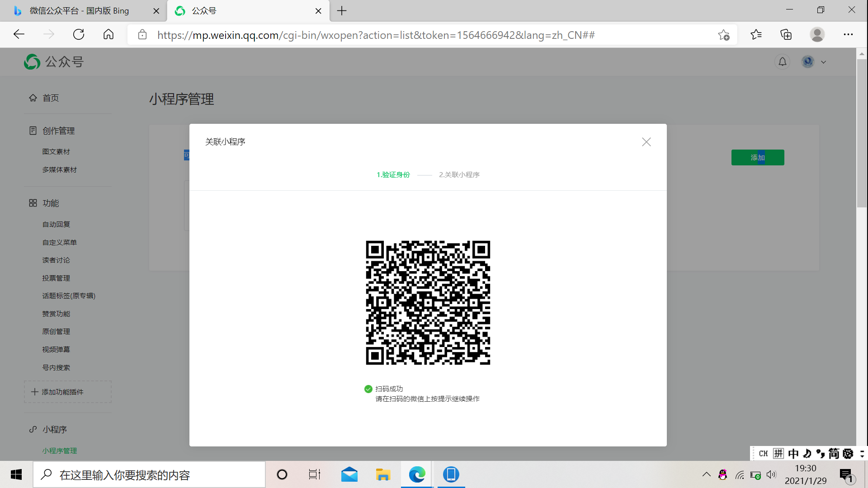Click the browser refresh icon
The height and width of the screenshot is (488, 868).
[79, 35]
